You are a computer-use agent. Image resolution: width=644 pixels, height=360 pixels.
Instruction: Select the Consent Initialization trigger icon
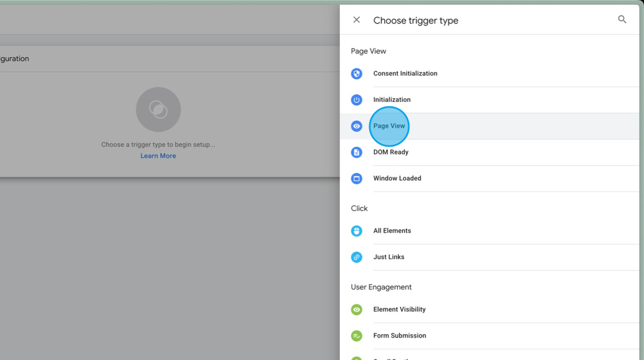356,74
